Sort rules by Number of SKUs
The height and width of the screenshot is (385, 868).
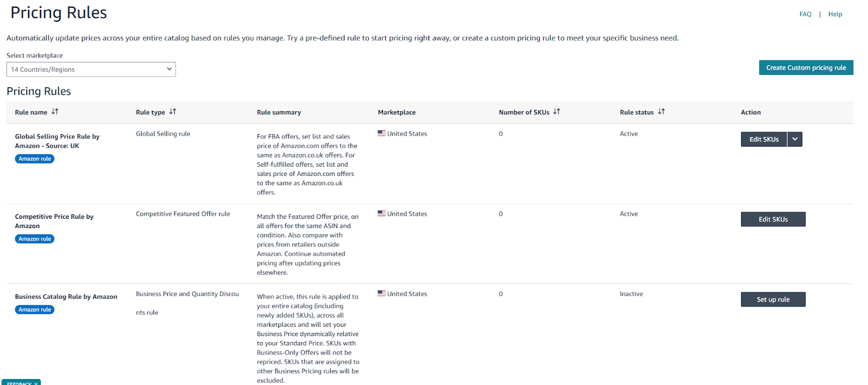click(557, 112)
